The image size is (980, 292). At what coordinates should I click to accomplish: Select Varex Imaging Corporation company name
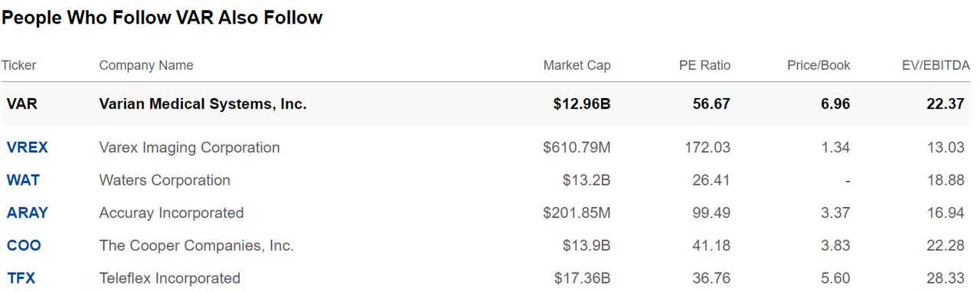(x=189, y=147)
